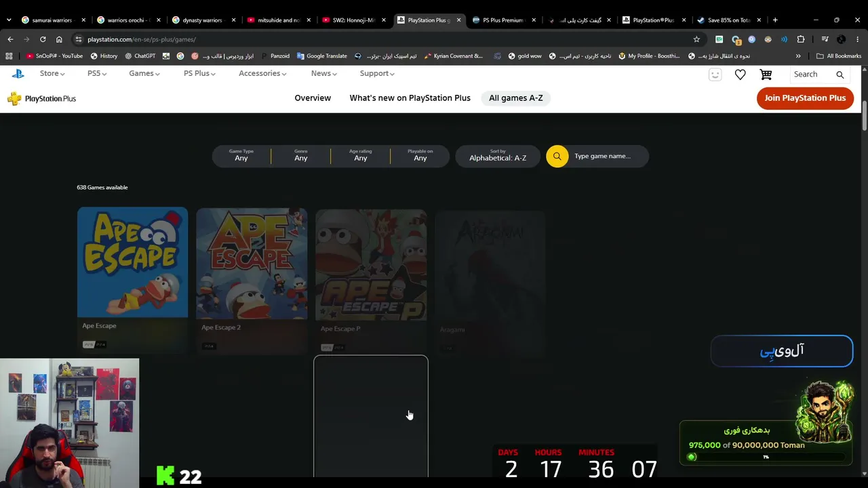Click the Join PlayStation Plus button
Image resolution: width=868 pixels, height=488 pixels.
point(805,98)
